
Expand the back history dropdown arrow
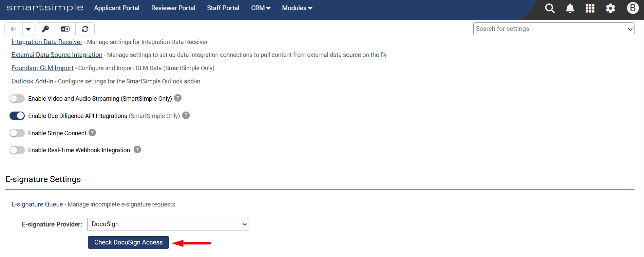coord(28,29)
